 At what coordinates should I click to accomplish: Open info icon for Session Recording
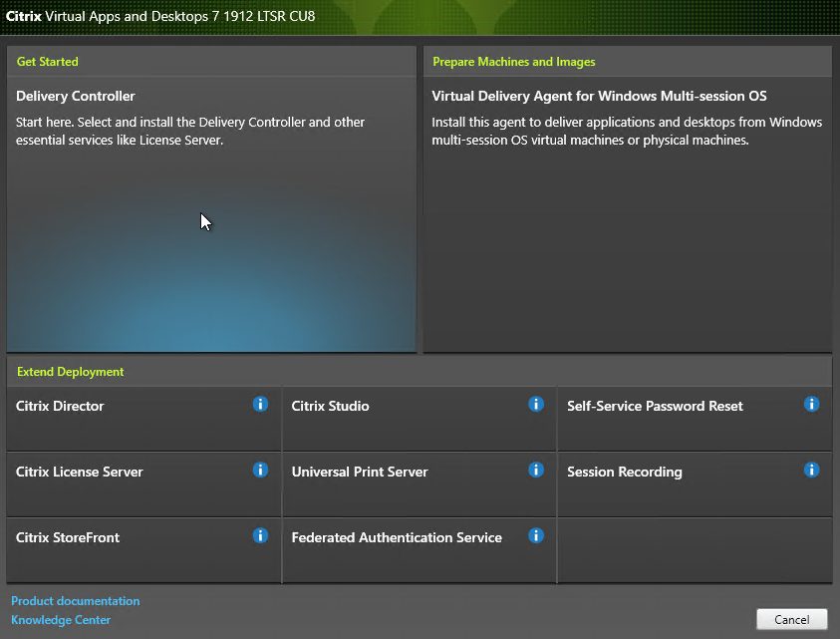click(x=812, y=470)
